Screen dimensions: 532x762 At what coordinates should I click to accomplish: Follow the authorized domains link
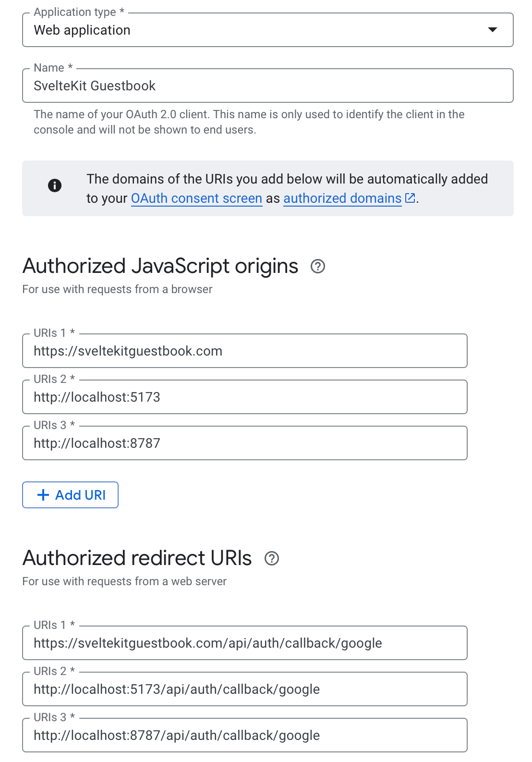[342, 198]
